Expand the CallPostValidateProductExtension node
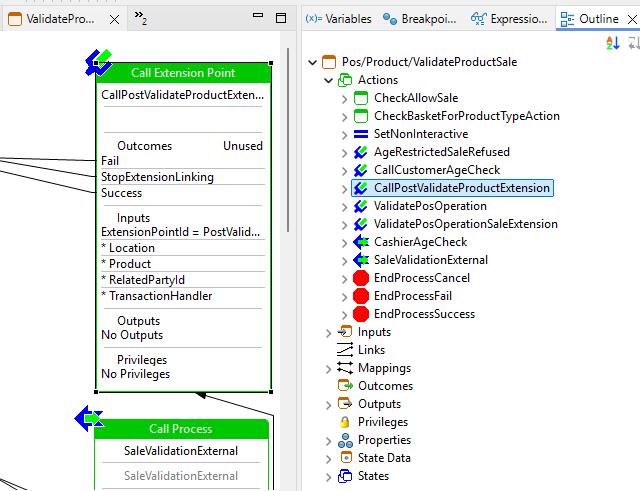 pyautogui.click(x=344, y=189)
